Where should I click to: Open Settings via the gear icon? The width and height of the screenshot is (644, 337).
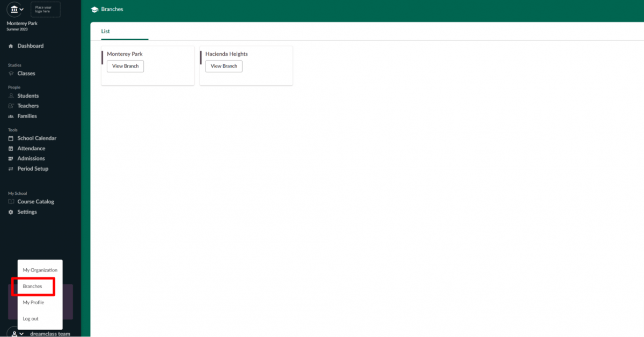11,213
